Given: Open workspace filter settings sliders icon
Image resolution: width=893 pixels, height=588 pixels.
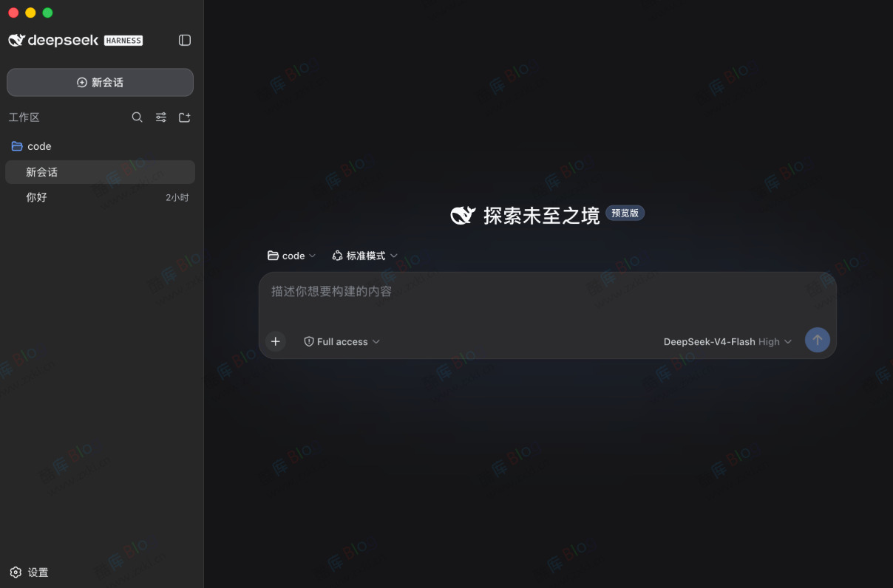Looking at the screenshot, I should point(160,117).
